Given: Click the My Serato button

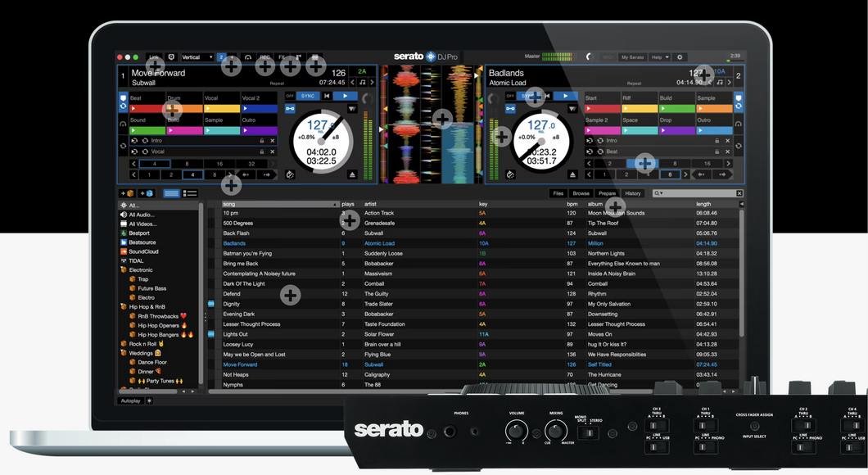Looking at the screenshot, I should point(632,57).
